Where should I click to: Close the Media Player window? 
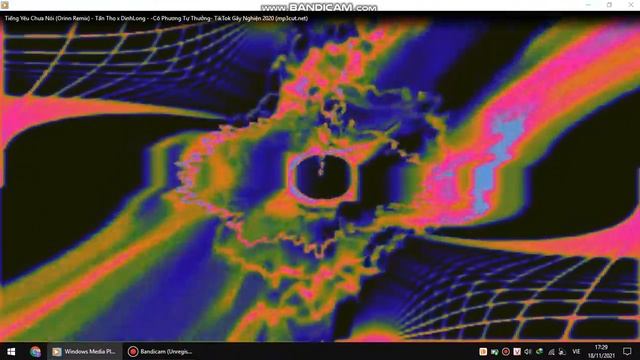click(x=630, y=5)
